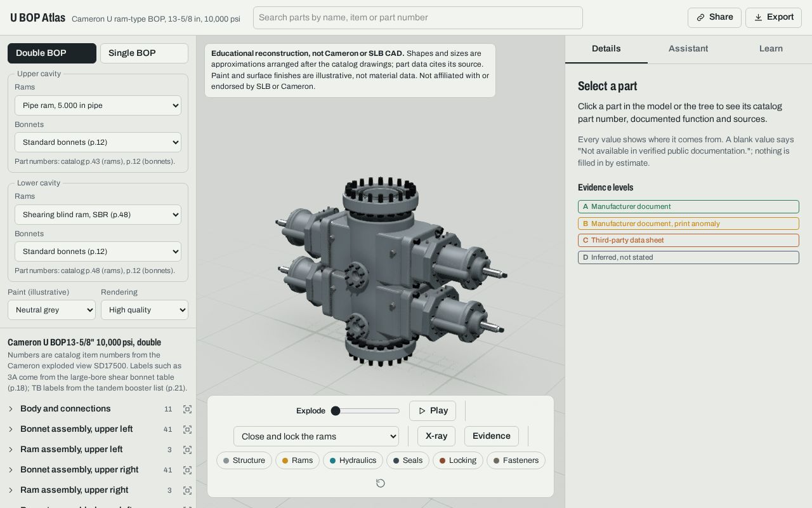Click the Explode slider handle

[x=336, y=411]
